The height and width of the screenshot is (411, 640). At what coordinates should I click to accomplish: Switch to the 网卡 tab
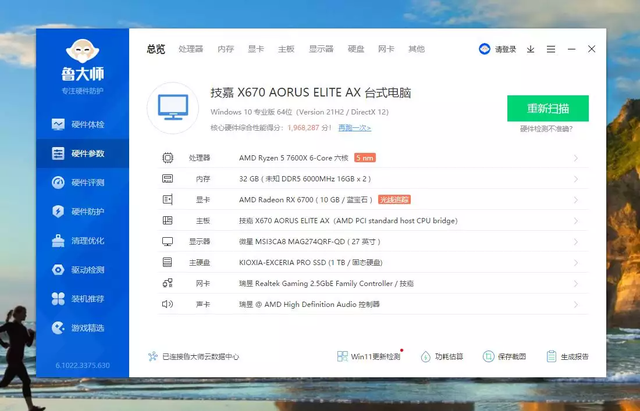pos(386,49)
